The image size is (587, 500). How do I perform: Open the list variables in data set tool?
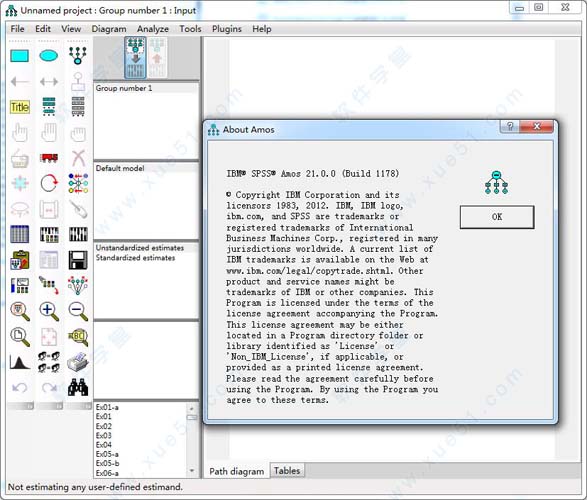[78, 106]
